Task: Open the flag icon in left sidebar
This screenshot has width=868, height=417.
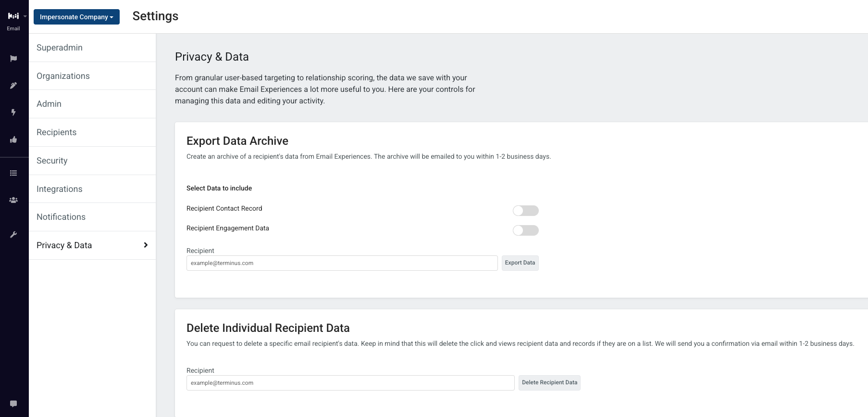Action: point(13,59)
